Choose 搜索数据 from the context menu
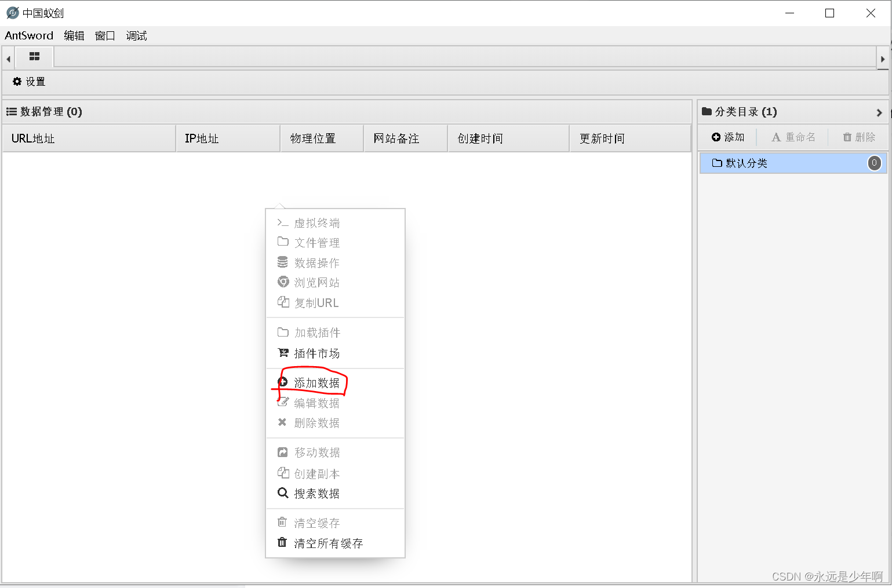 [335, 493]
